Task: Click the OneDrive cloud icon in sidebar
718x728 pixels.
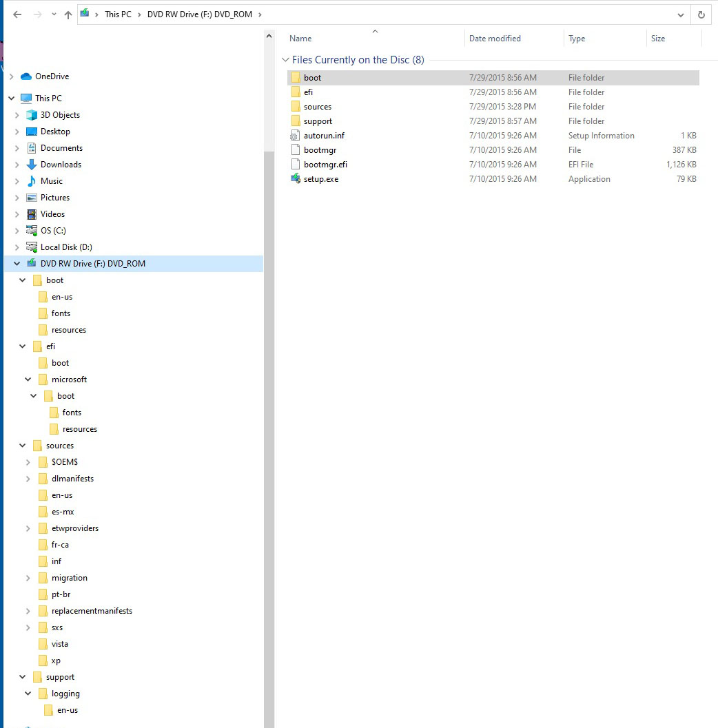Action: 26,76
